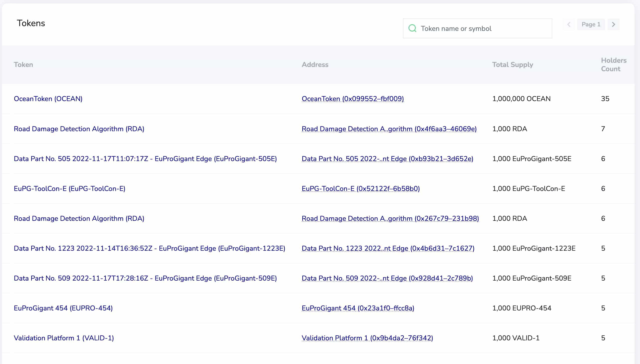
Task: Open Data Part No. 505 EuProGigant-505E token
Action: 145,159
